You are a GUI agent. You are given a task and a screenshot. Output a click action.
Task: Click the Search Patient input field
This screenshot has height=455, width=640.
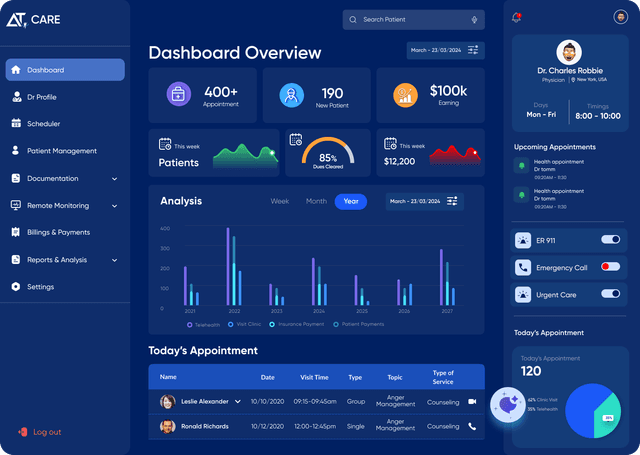pyautogui.click(x=410, y=19)
